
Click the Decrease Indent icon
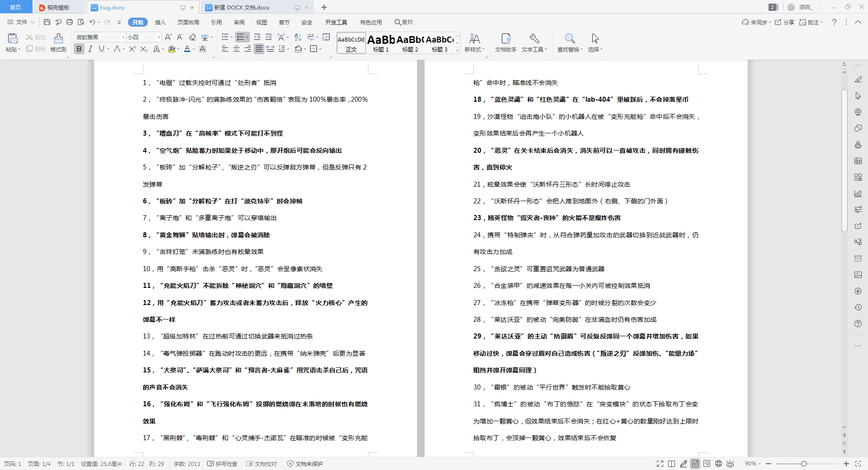click(x=257, y=37)
